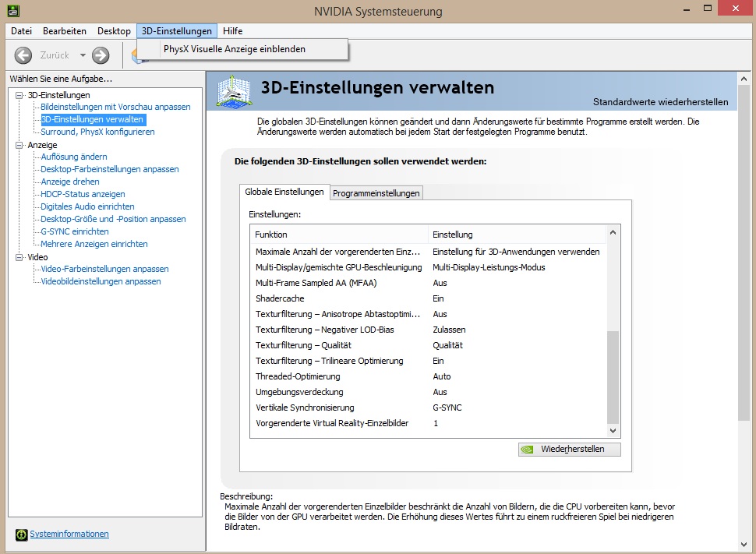The width and height of the screenshot is (756, 554).
Task: Close the 3D-Einstellungen menu
Action: point(176,31)
